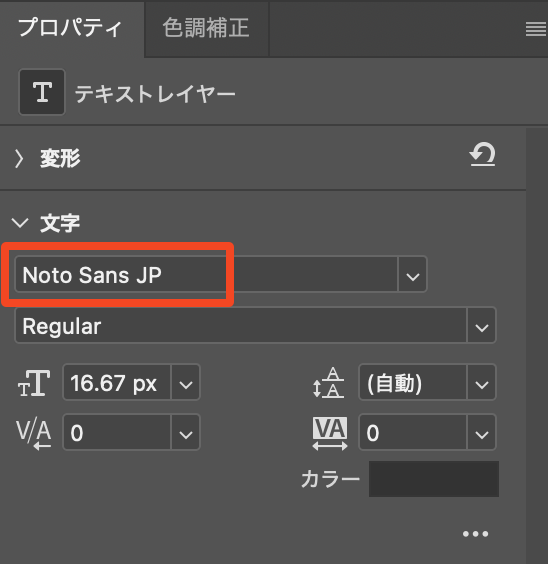
Task: Open the kerning value dropdown arrow
Action: tap(186, 432)
